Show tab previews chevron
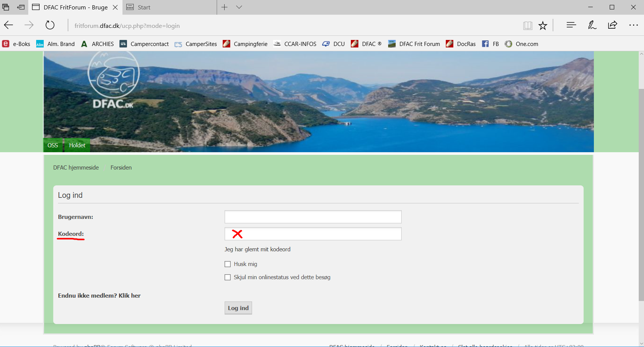 (239, 7)
